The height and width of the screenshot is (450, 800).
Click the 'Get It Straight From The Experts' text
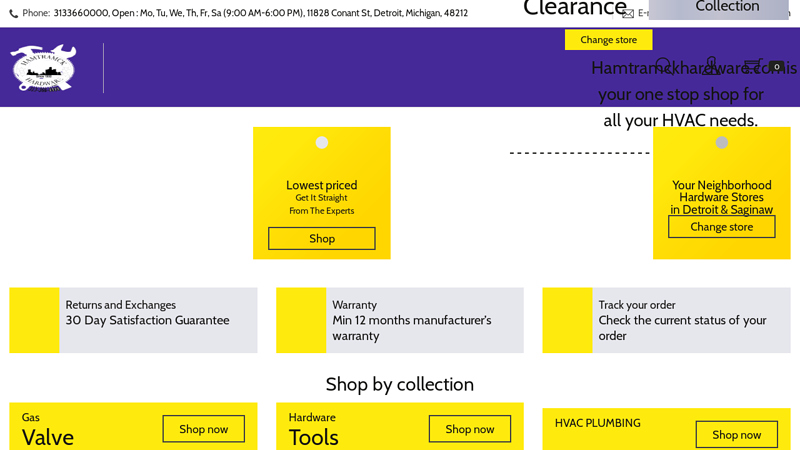coord(321,204)
